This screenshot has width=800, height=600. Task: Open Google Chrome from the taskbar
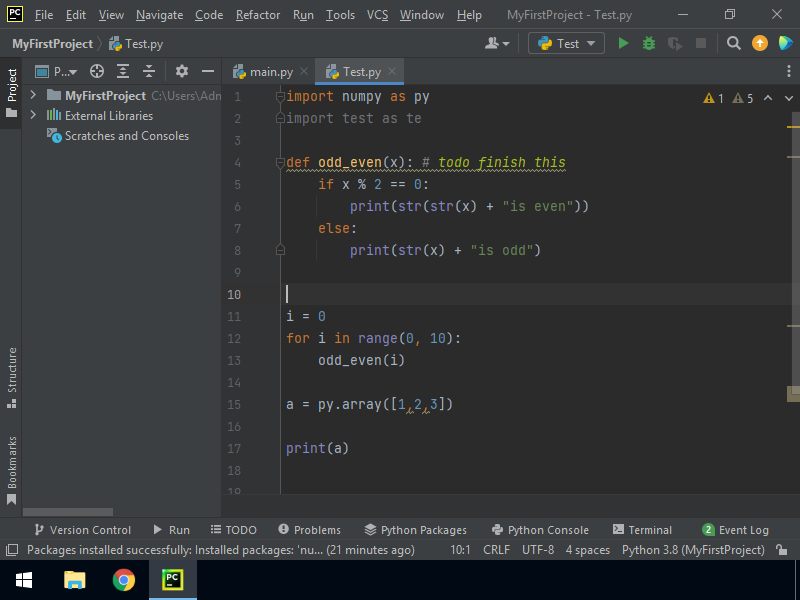point(124,580)
